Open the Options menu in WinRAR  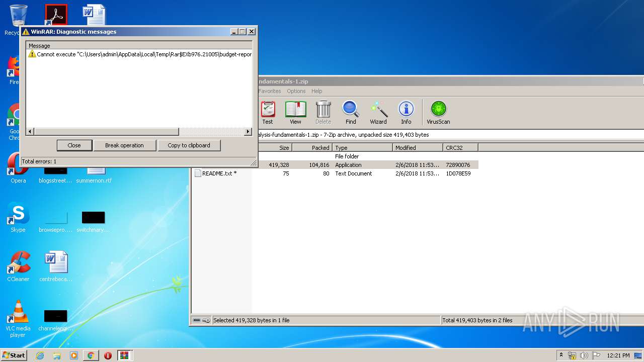296,91
